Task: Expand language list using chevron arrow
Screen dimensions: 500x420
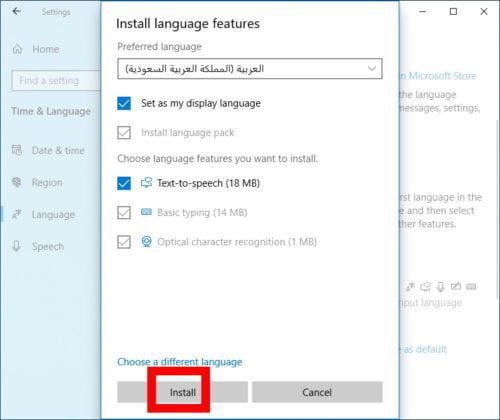Action: point(372,69)
